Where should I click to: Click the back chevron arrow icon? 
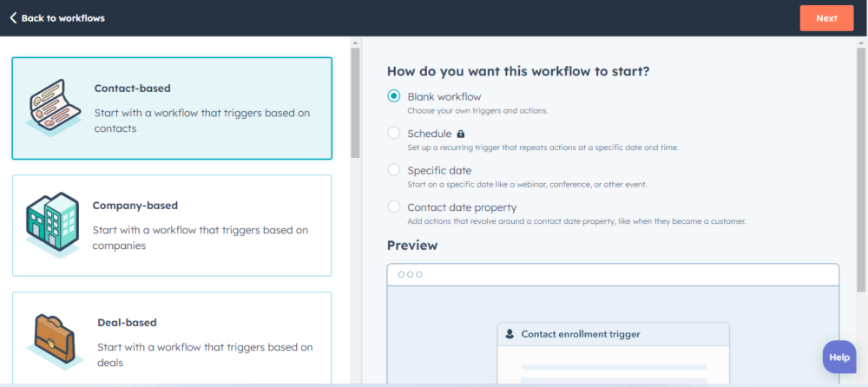[13, 18]
